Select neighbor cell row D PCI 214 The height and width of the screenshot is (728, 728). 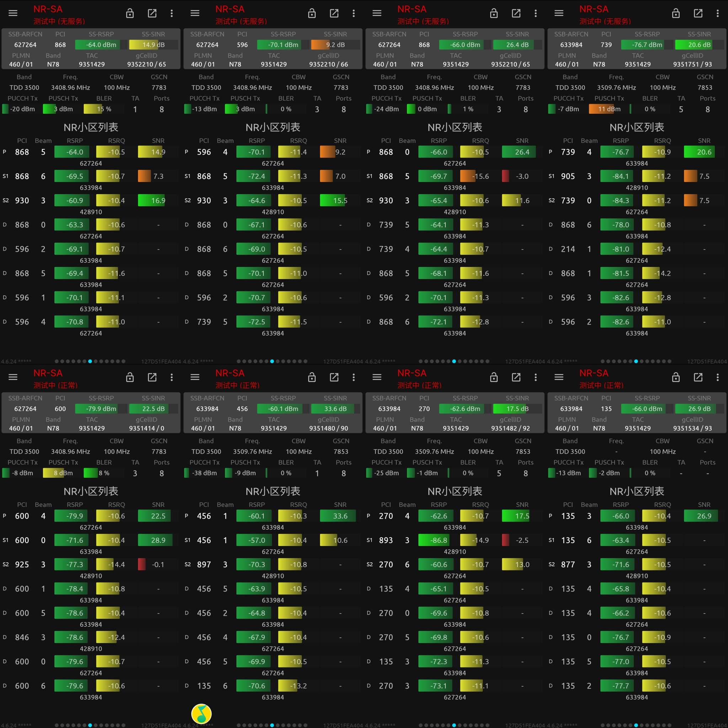637,253
